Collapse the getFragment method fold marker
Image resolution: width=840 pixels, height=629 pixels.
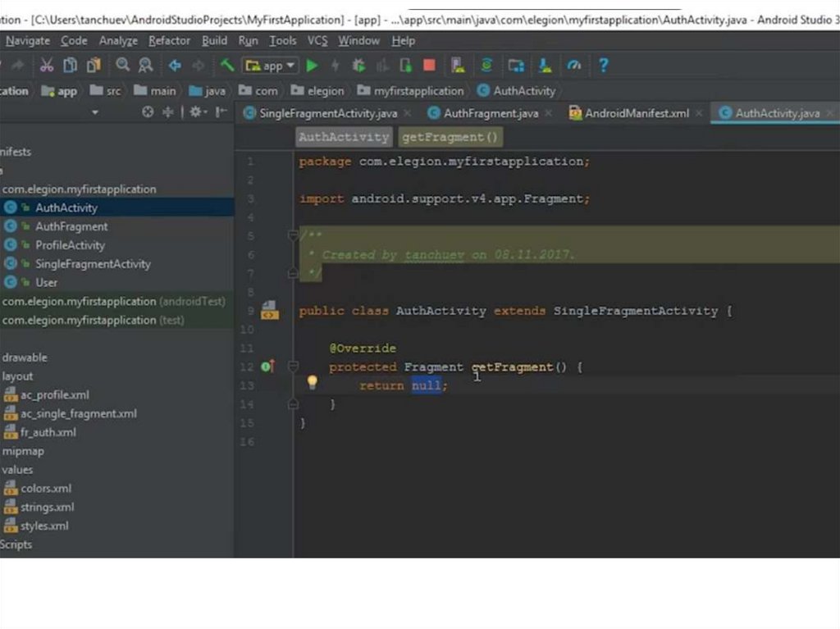(293, 367)
